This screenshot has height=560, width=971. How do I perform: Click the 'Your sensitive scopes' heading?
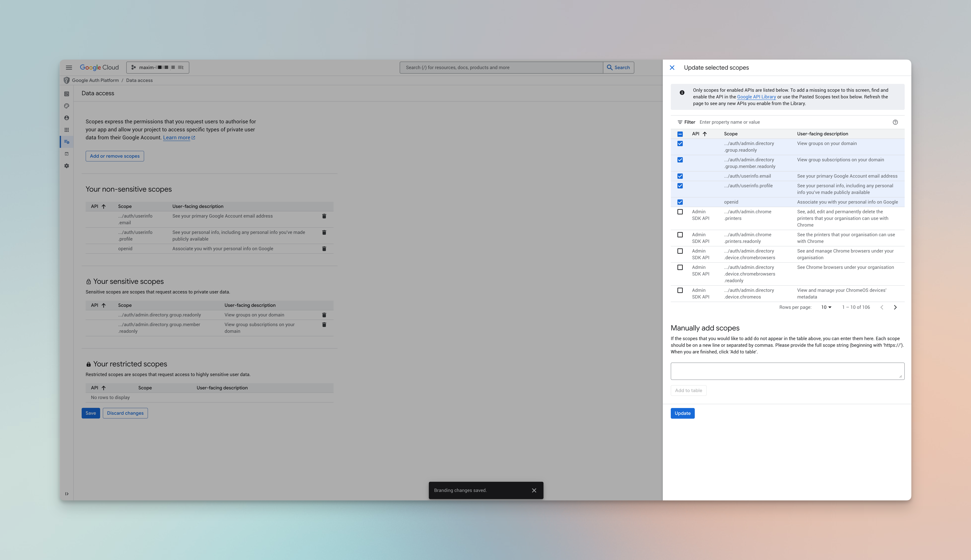click(129, 281)
